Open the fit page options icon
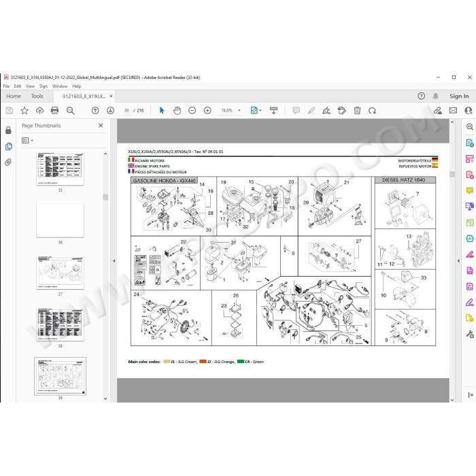 (254, 110)
